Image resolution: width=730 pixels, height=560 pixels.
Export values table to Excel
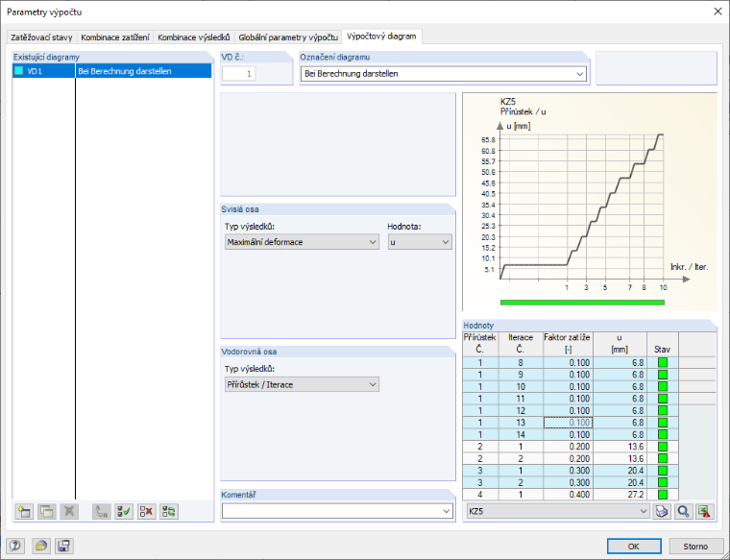pyautogui.click(x=705, y=511)
